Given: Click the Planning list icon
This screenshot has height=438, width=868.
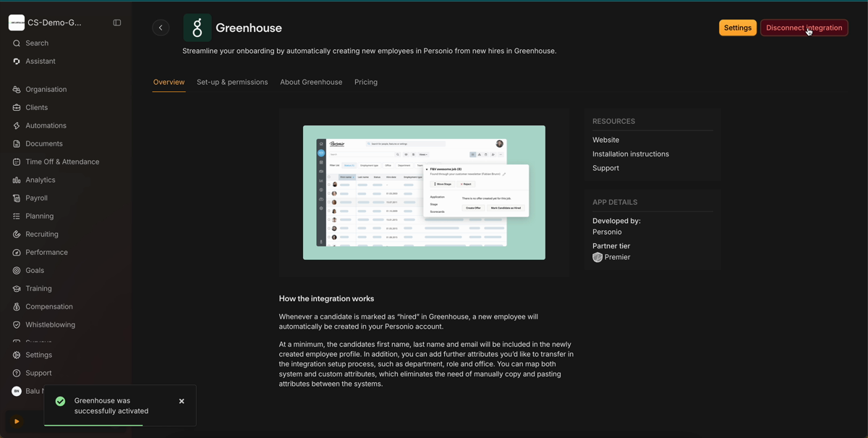Looking at the screenshot, I should coord(17,216).
